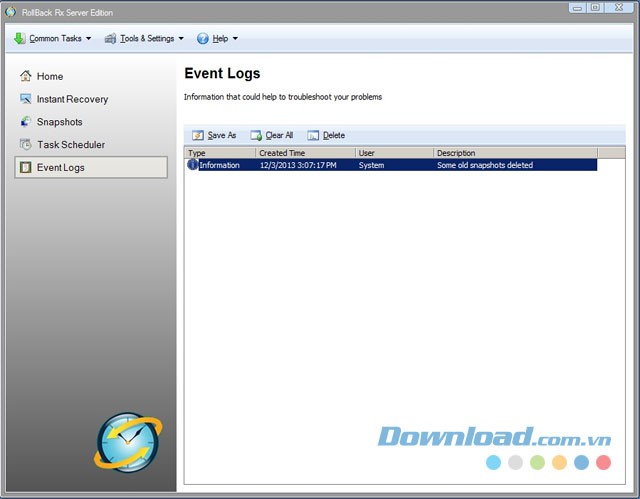The width and height of the screenshot is (640, 499).
Task: Expand the Common Tasks dropdown arrow
Action: 89,39
